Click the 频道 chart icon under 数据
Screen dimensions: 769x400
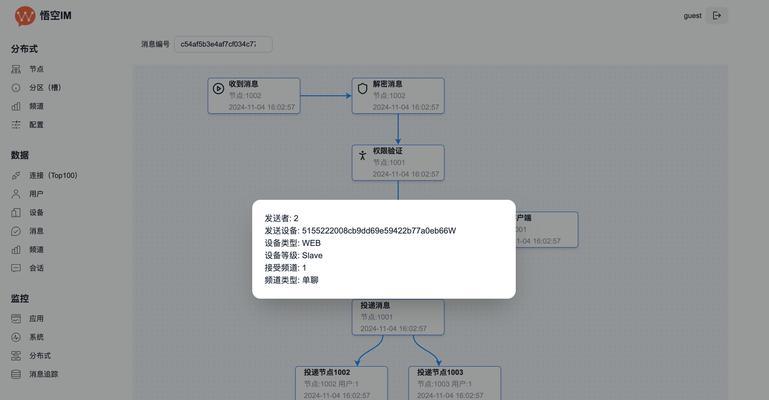[16, 250]
